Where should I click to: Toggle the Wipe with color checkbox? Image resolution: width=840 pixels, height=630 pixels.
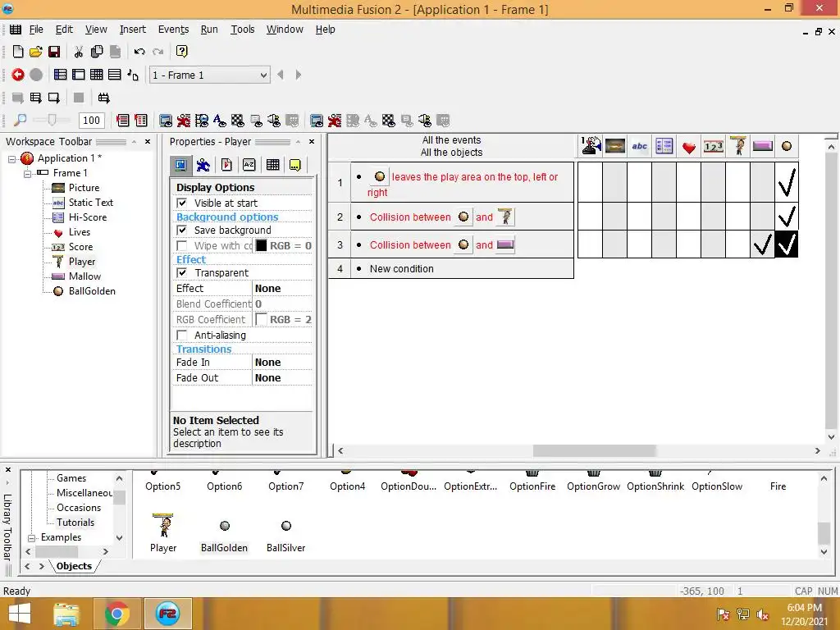tap(182, 245)
